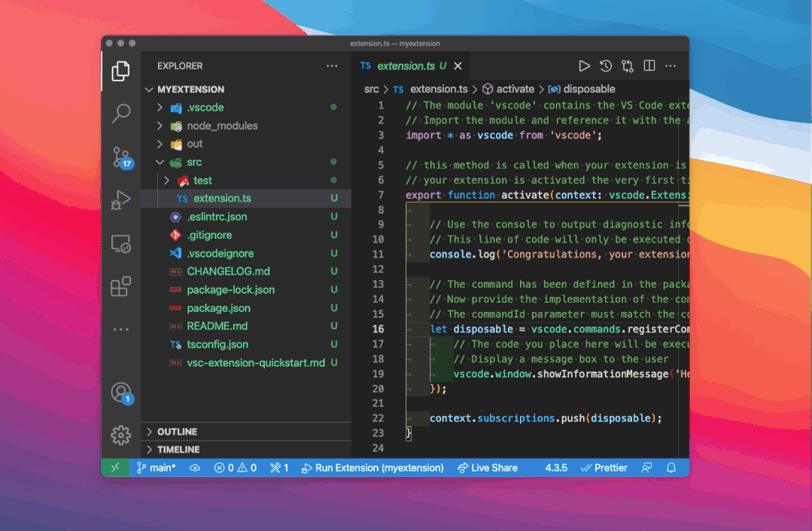Open package.json file
This screenshot has width=812, height=531.
coord(246,308)
